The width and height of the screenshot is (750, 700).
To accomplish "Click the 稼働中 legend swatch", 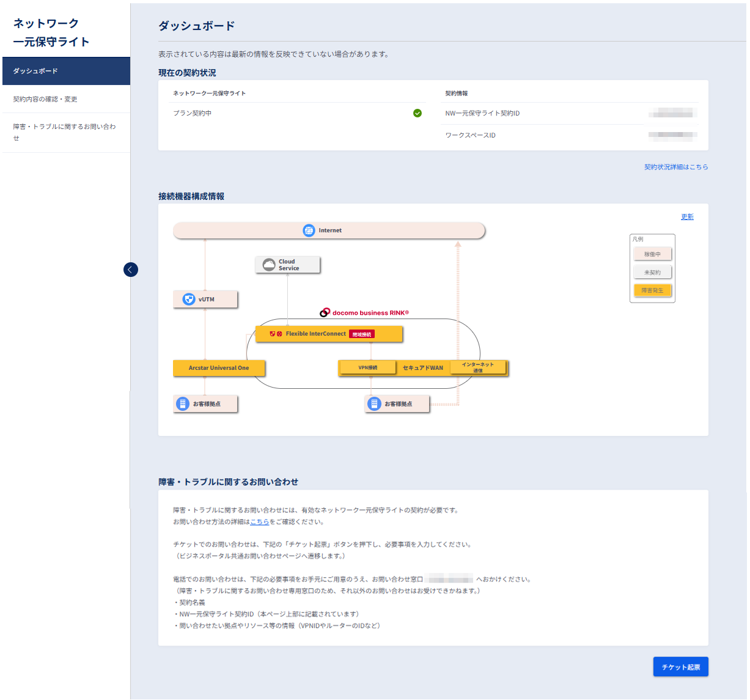I will click(652, 254).
